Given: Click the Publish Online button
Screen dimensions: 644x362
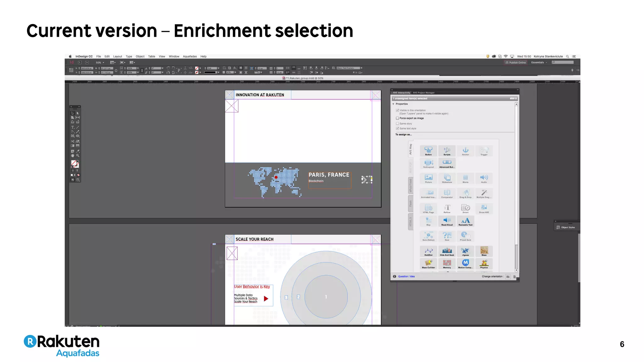Looking at the screenshot, I should [516, 63].
